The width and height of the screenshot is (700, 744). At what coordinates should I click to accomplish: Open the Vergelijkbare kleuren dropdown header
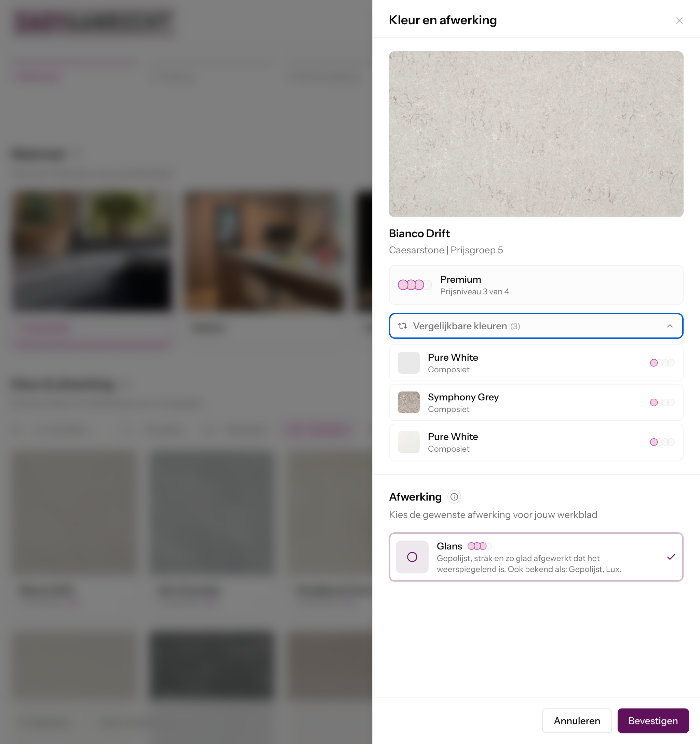(x=536, y=326)
